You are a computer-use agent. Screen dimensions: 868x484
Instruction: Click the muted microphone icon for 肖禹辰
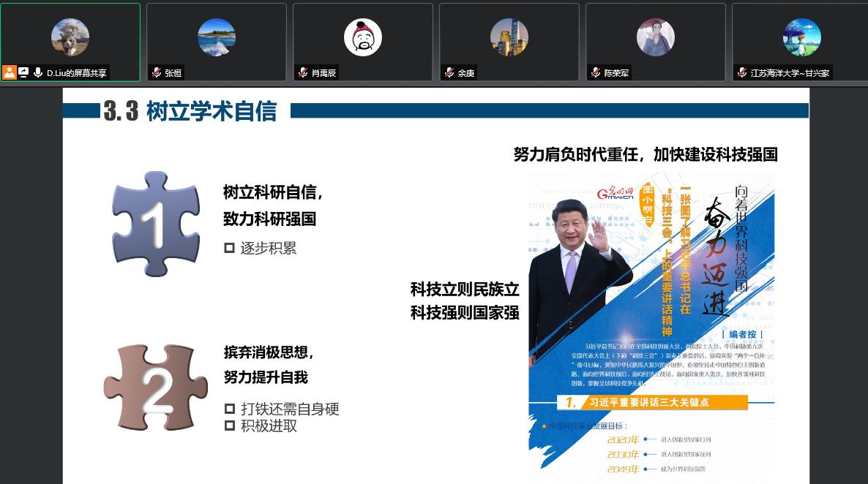tap(303, 72)
